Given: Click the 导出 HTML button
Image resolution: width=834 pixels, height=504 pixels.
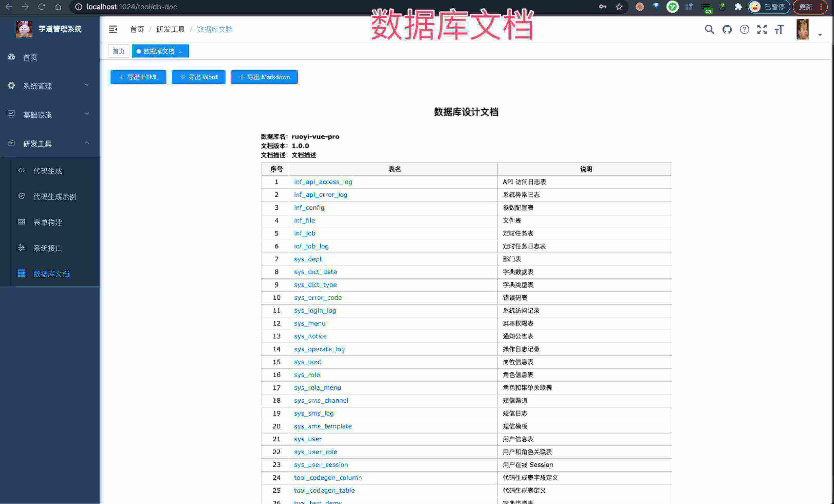Looking at the screenshot, I should (138, 77).
